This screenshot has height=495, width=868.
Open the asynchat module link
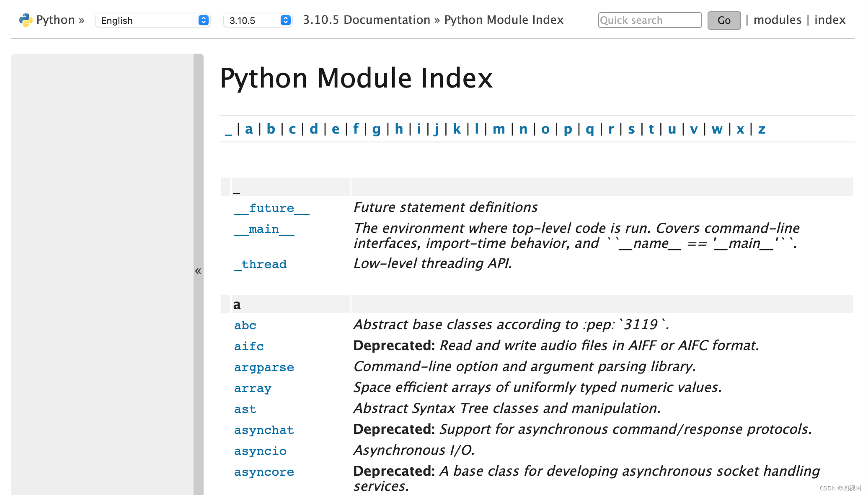pos(264,430)
